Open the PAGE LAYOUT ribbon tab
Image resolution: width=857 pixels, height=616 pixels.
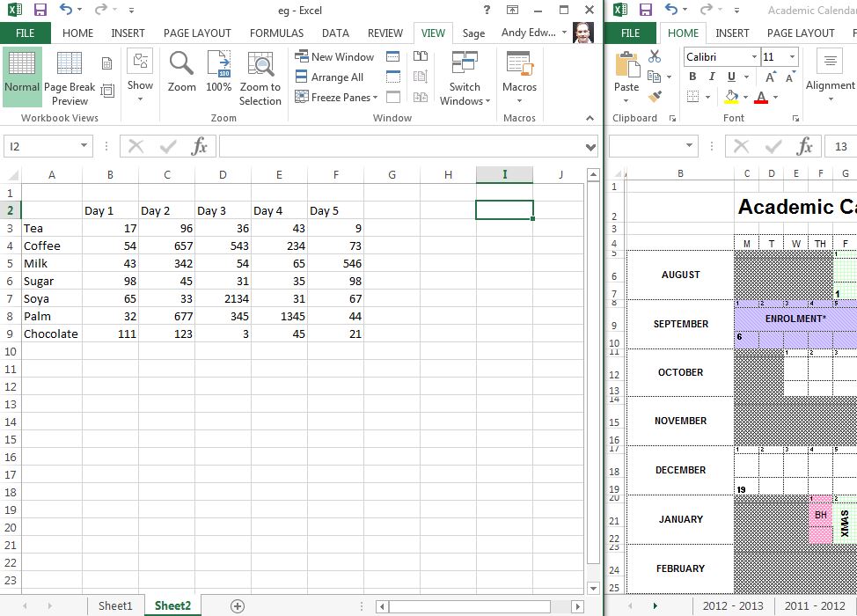(x=197, y=33)
